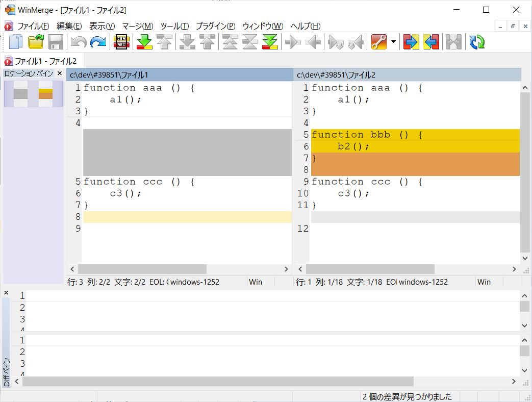
Task: Close the Diff pane with its X button
Action: pyautogui.click(x=6, y=292)
